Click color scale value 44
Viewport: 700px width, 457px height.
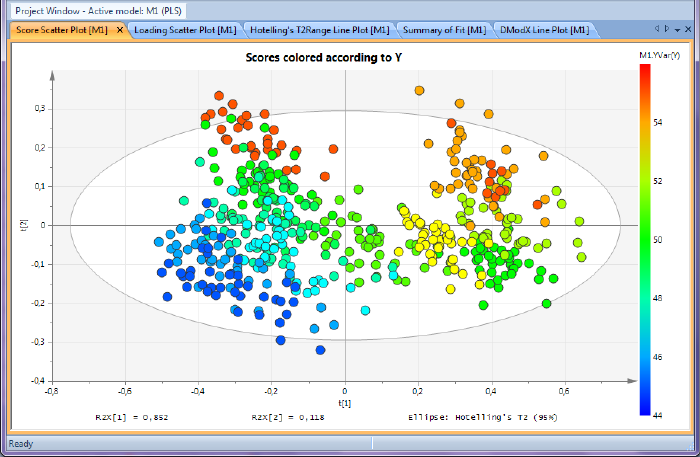658,415
